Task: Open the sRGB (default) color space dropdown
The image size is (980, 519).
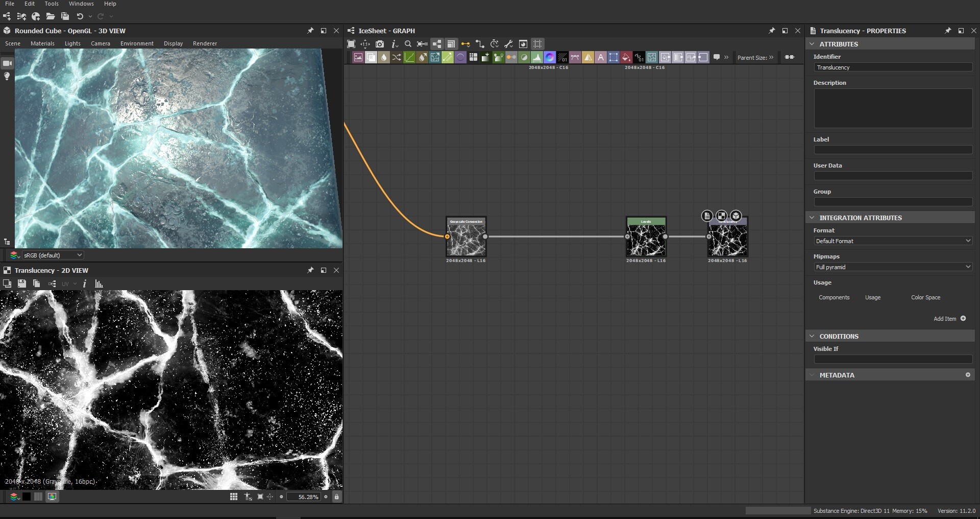Action: (52, 255)
